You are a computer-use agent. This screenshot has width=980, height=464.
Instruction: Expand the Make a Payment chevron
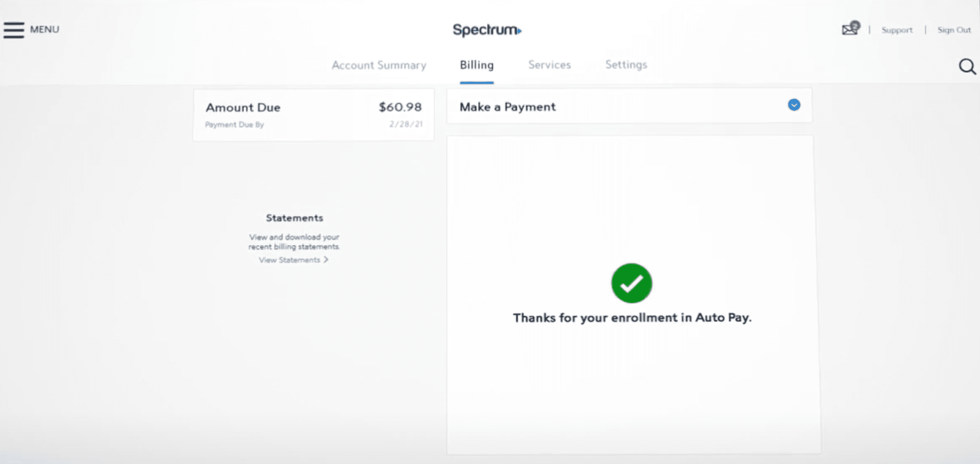pos(794,105)
